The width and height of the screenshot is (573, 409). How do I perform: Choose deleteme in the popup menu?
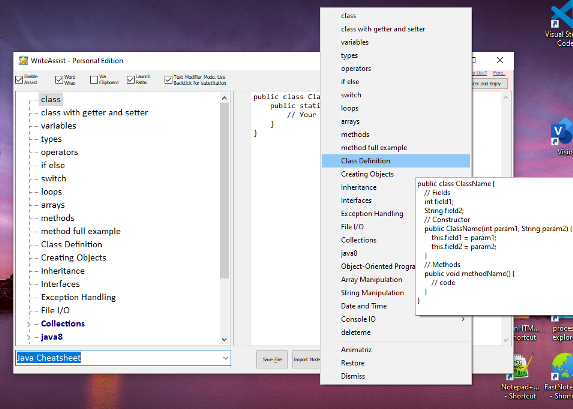point(396,332)
